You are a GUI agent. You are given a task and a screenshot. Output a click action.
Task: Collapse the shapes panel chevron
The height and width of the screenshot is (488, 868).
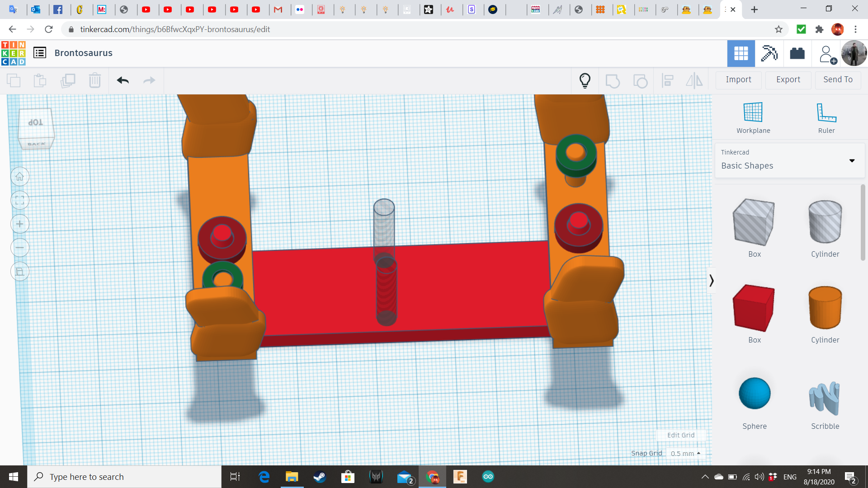coord(711,281)
